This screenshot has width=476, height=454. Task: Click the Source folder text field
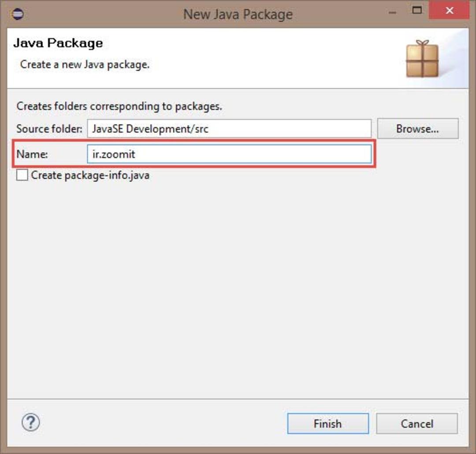click(229, 128)
